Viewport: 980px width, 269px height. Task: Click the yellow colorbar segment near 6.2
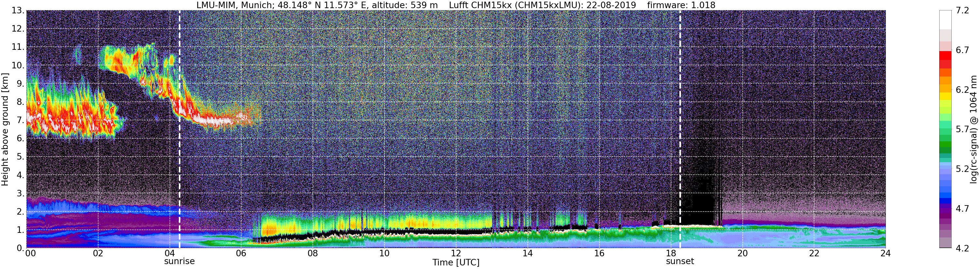tap(945, 96)
